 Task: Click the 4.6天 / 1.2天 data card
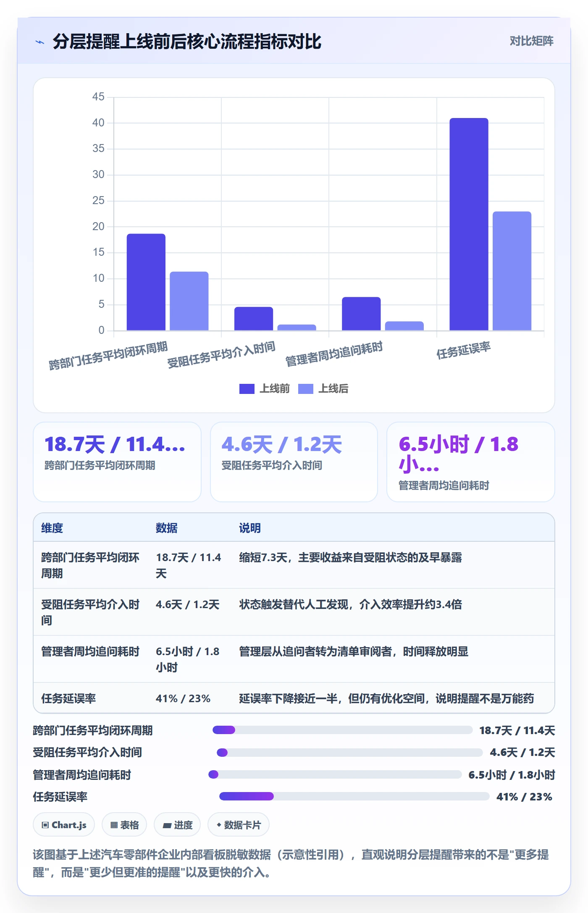pos(294,462)
